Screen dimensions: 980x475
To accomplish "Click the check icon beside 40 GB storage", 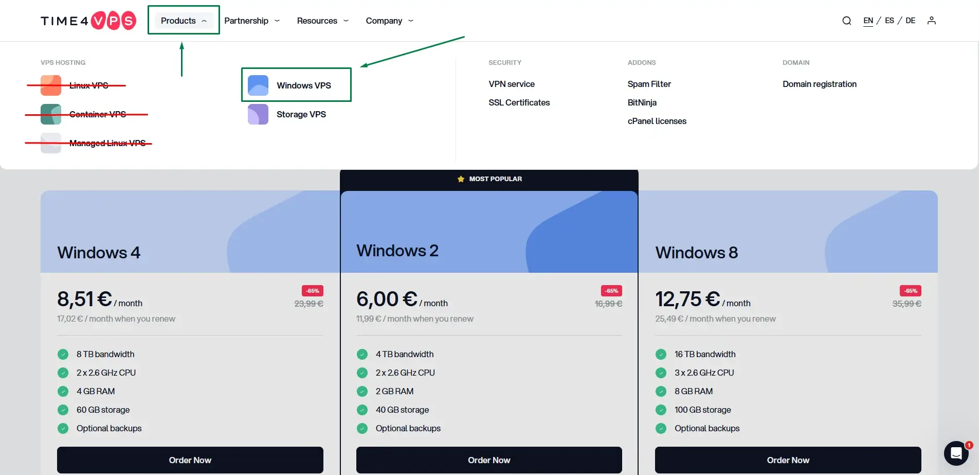I will (x=362, y=410).
